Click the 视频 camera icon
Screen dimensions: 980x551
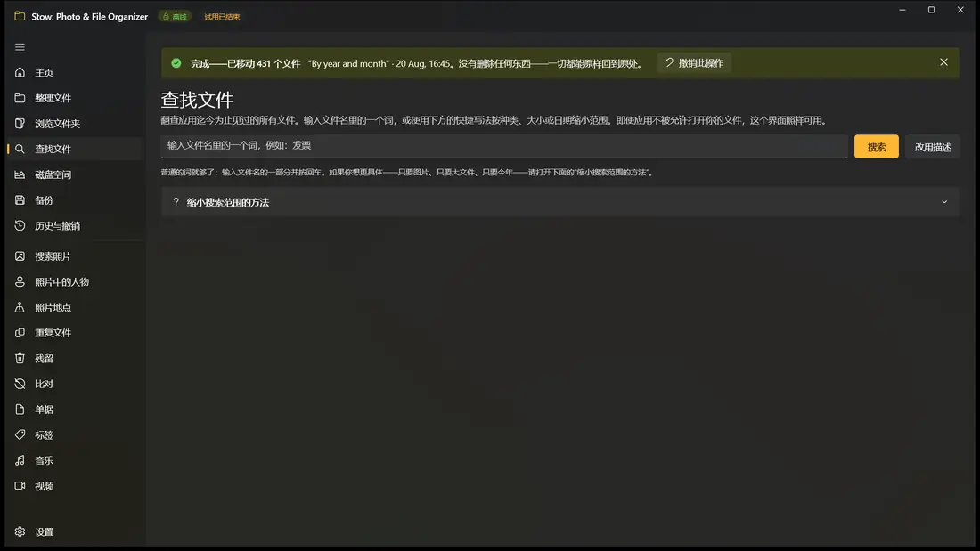click(x=20, y=485)
